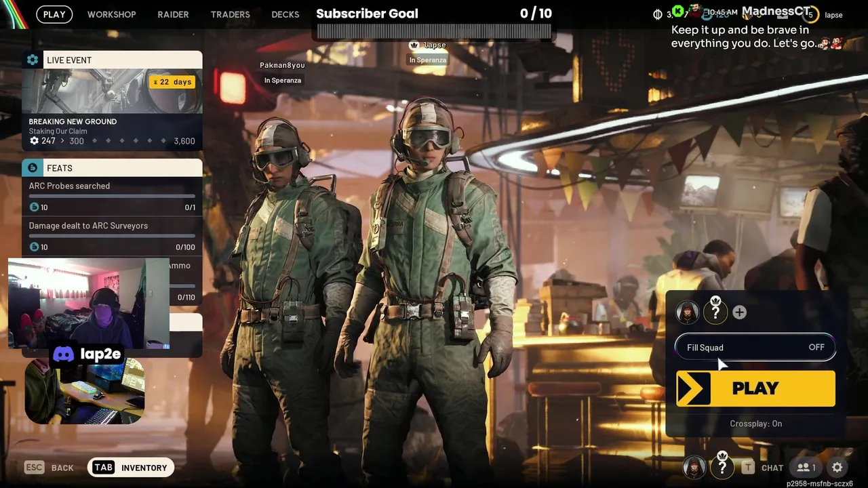Add a squad member with plus icon

pyautogui.click(x=740, y=312)
